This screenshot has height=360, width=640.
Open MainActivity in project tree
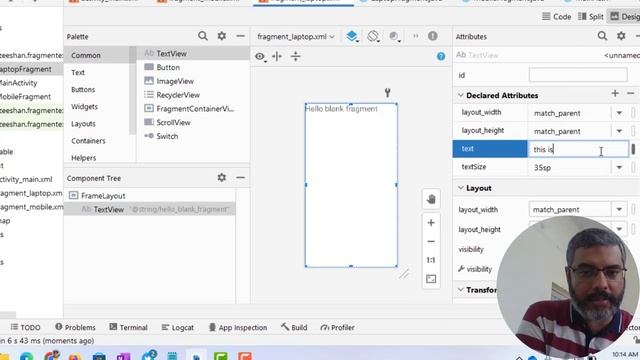pyautogui.click(x=18, y=83)
